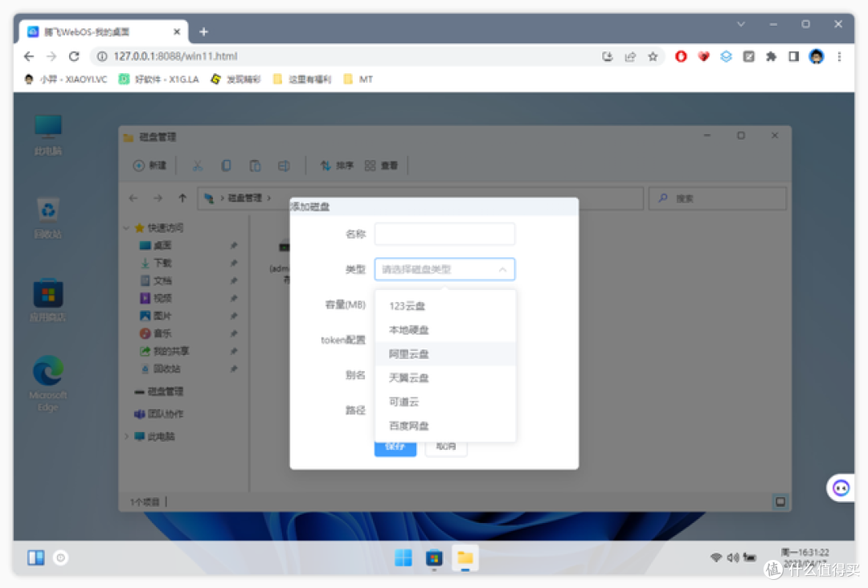The image size is (868, 588).
Task: Click the volume icon in system tray
Action: 733,557
